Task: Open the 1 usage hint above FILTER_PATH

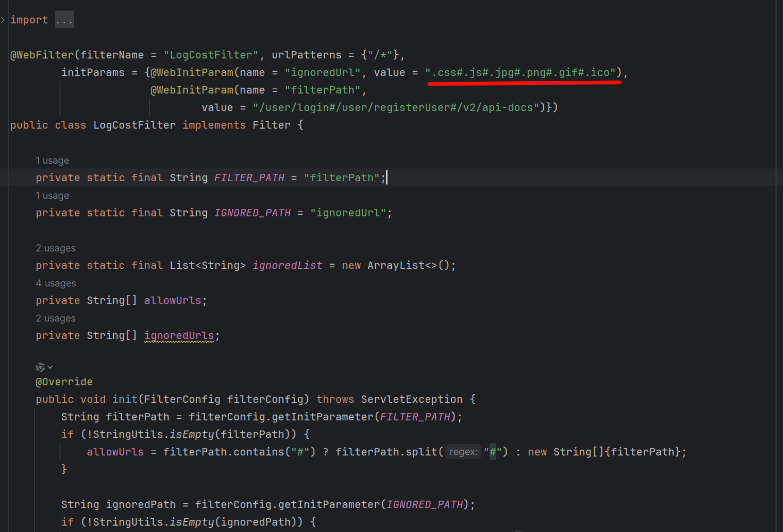Action: 52,161
